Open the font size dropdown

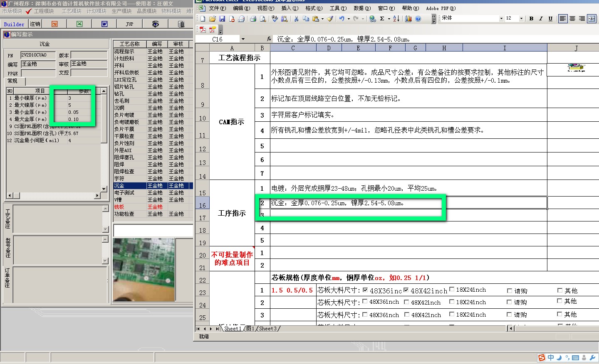(521, 18)
